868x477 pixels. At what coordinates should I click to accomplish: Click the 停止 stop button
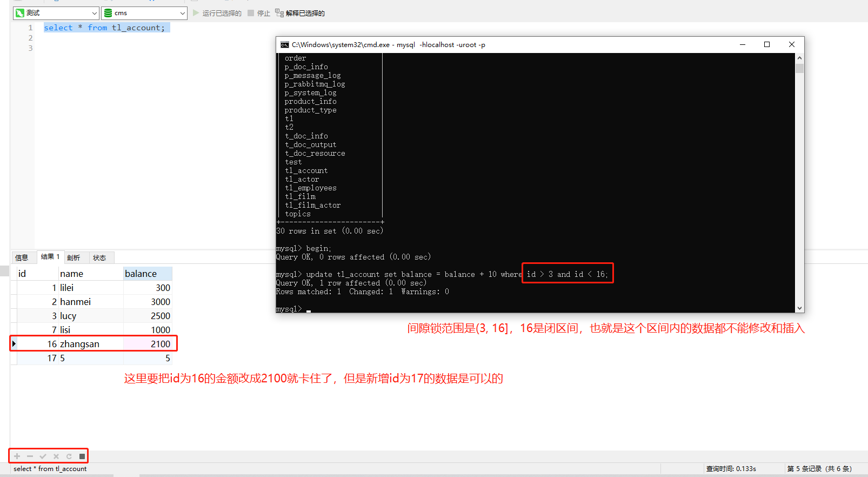tap(259, 13)
